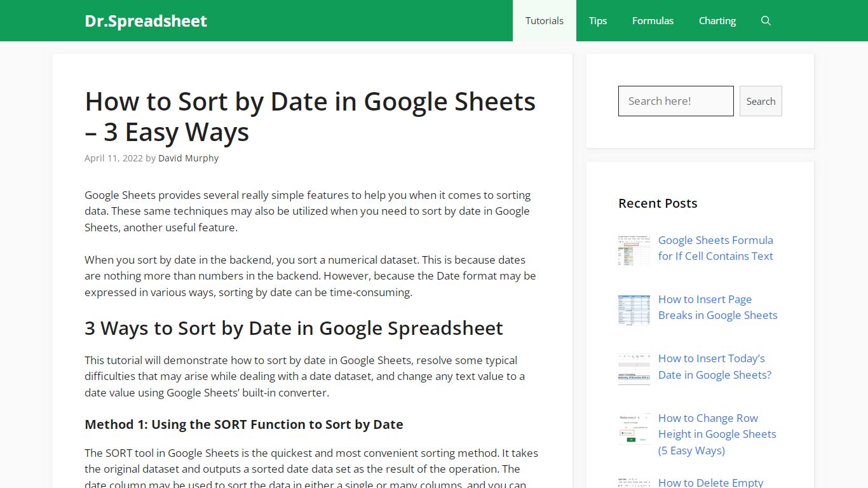Viewport: 868px width, 488px height.
Task: Open 'How to Insert Page Breaks in Google Sheets'
Action: 718,307
